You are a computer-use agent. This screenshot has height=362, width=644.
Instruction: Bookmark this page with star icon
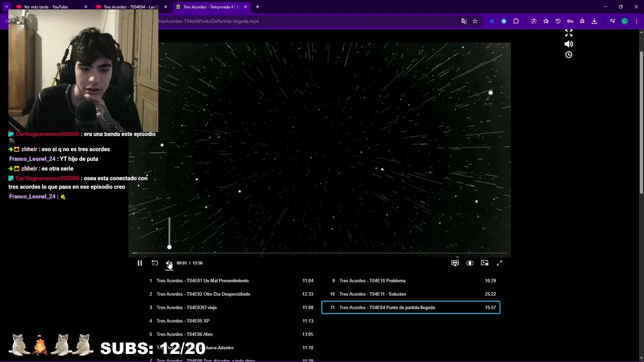click(x=475, y=21)
